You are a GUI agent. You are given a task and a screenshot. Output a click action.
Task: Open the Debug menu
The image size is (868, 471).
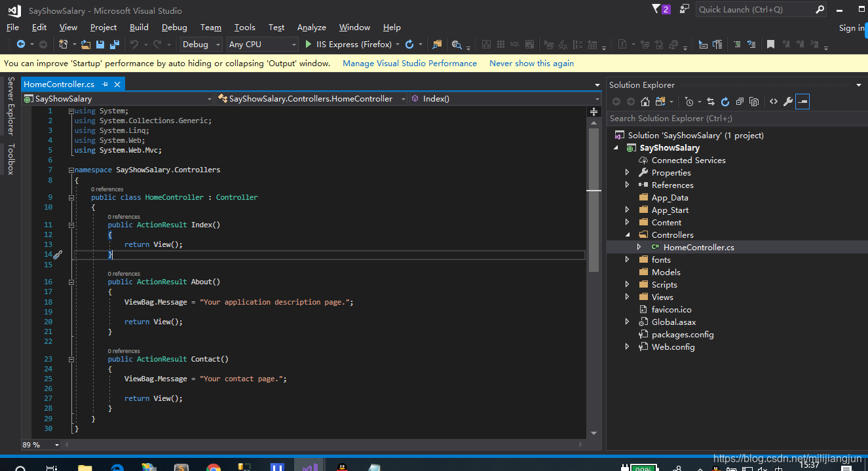click(x=174, y=27)
